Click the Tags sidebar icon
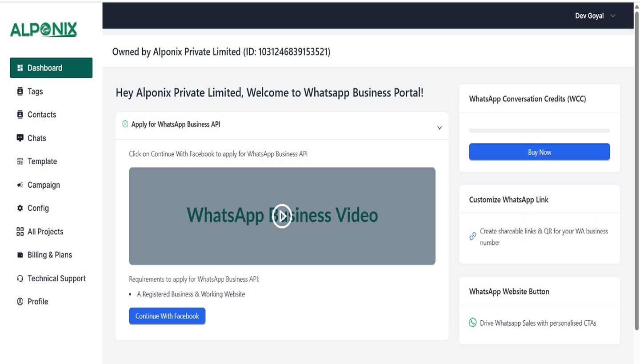Image resolution: width=640 pixels, height=364 pixels. coord(20,91)
